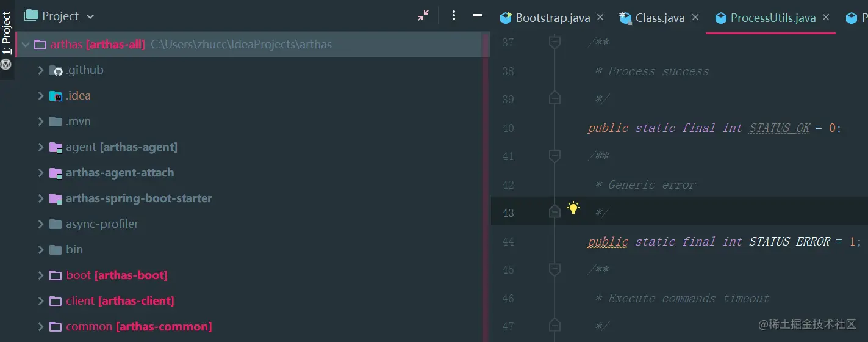Click line number 44 in gutter
Screen dimensions: 868x342
click(508, 242)
